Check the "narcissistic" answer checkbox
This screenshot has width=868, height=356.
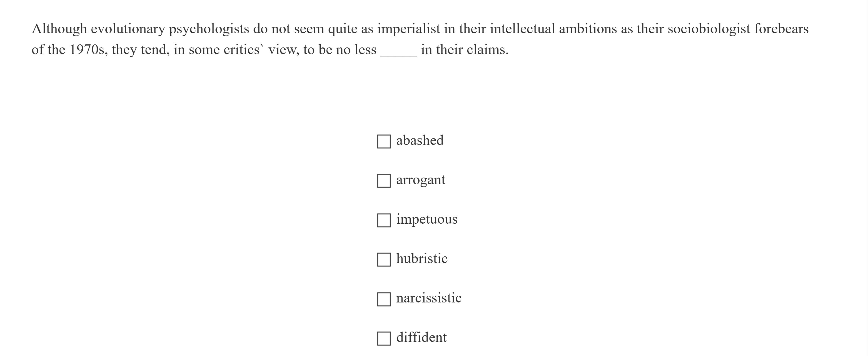[384, 298]
